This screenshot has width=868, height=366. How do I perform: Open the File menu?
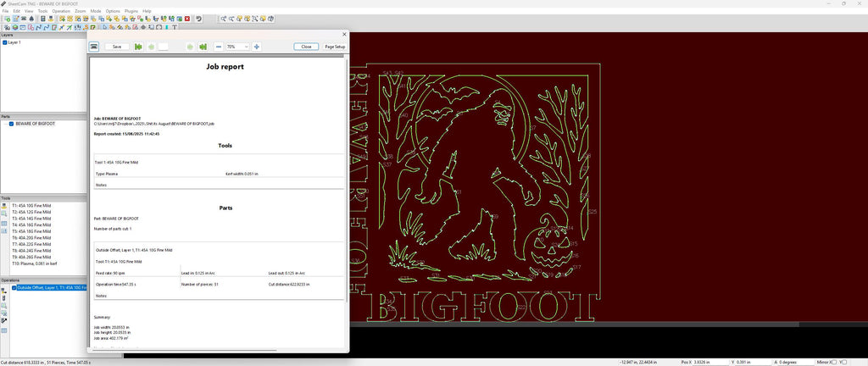pyautogui.click(x=5, y=11)
